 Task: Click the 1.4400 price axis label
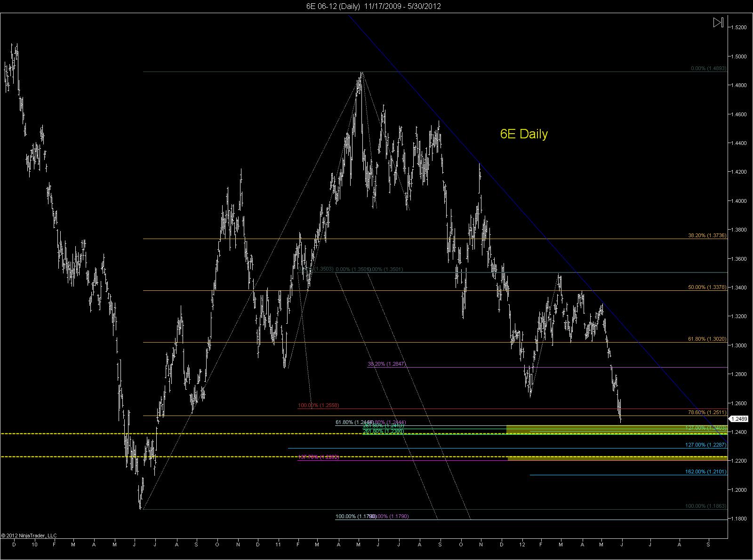coord(738,143)
